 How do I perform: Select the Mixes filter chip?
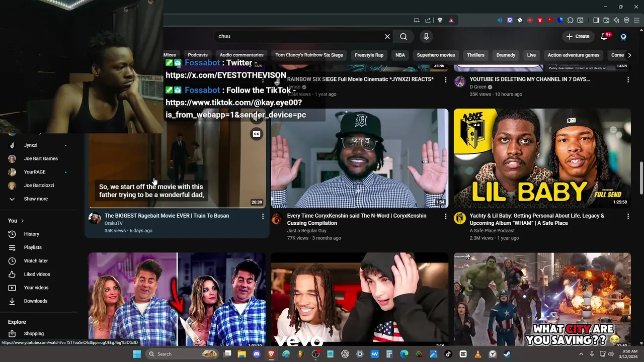coord(170,55)
